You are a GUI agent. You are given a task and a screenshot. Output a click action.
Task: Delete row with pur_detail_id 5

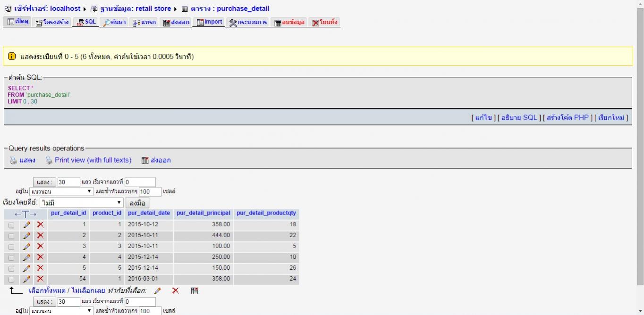tap(40, 268)
